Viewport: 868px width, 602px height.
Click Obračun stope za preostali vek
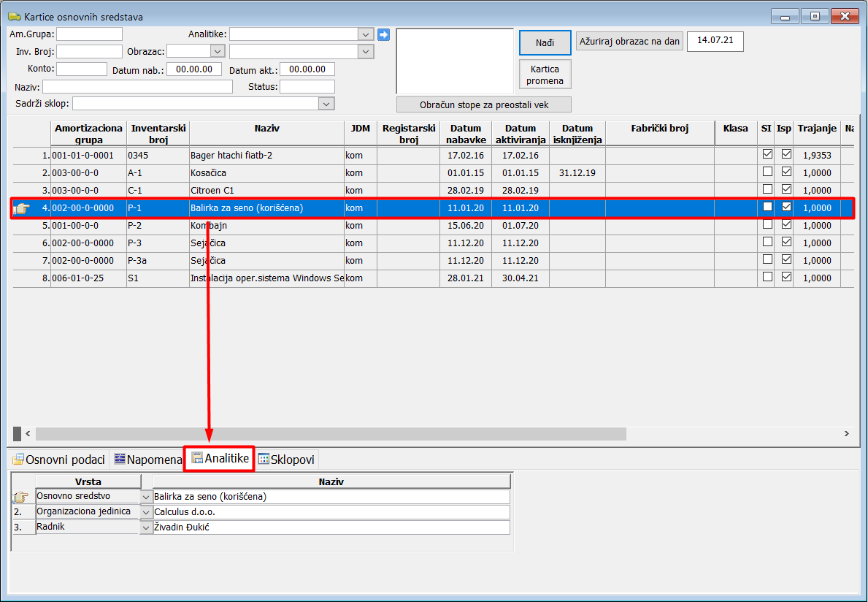(x=483, y=104)
